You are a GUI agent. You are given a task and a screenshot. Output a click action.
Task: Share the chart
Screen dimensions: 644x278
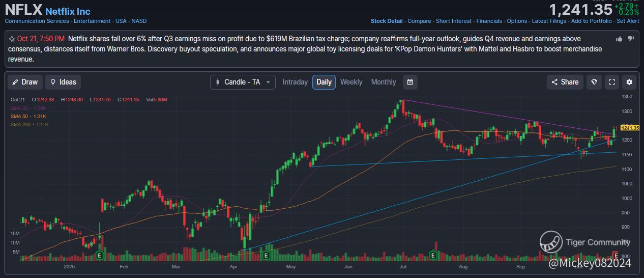(565, 82)
